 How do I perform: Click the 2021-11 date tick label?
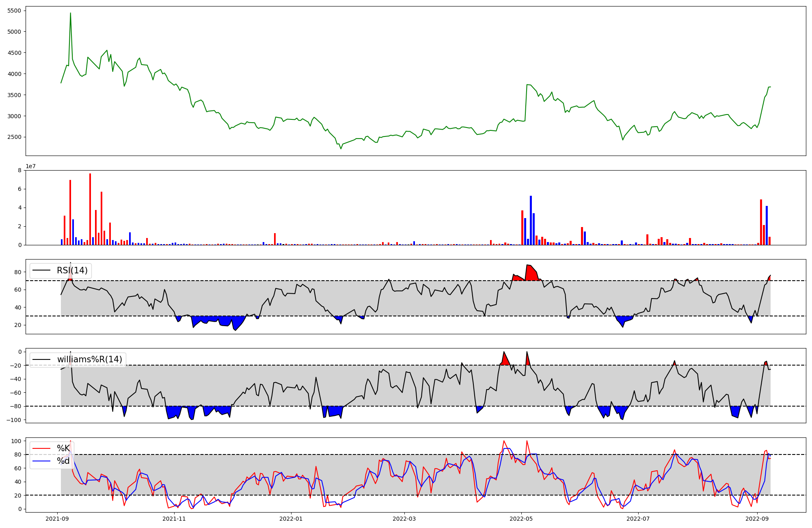click(x=174, y=518)
